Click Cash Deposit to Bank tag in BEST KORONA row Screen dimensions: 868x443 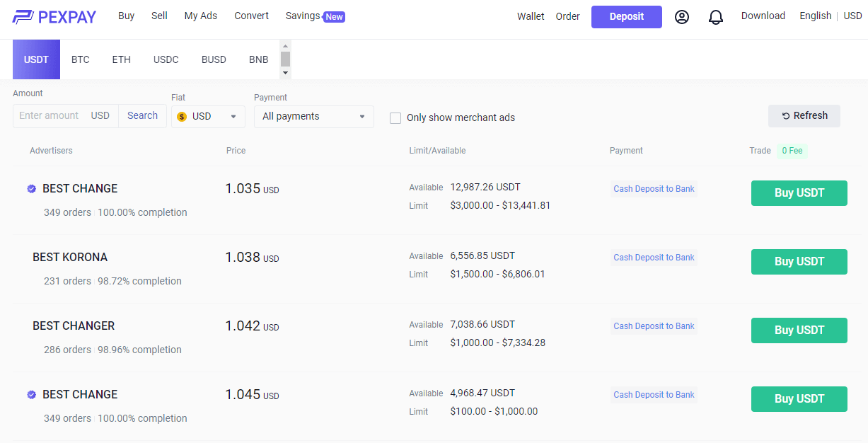654,258
